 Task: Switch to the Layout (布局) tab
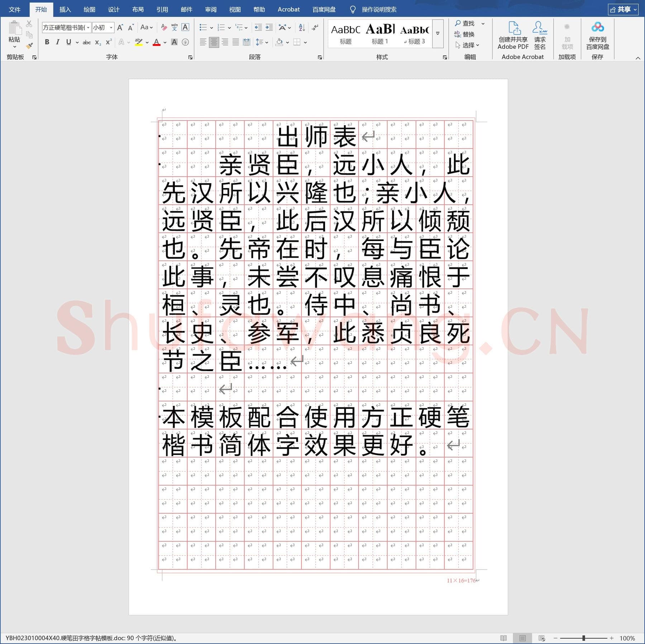pyautogui.click(x=138, y=9)
